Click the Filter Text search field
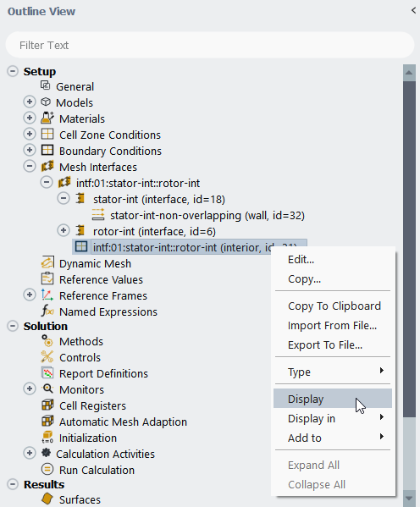Viewport: 420px width, 507px height. coord(210,45)
